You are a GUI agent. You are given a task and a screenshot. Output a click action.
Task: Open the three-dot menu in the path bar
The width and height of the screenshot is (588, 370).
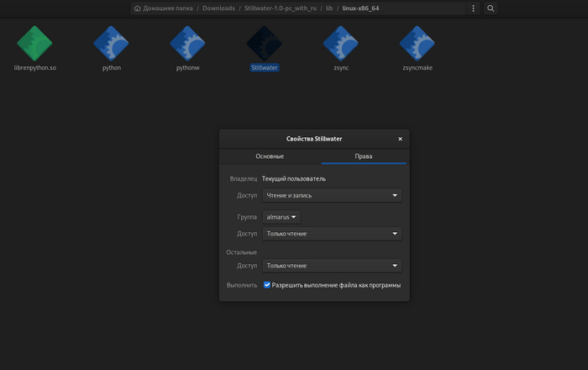pos(474,8)
